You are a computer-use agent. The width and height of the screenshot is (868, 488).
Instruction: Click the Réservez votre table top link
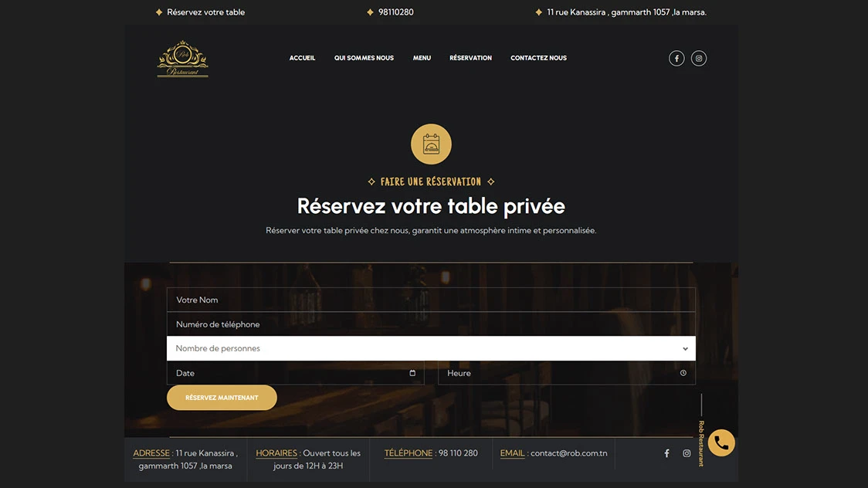(x=205, y=12)
